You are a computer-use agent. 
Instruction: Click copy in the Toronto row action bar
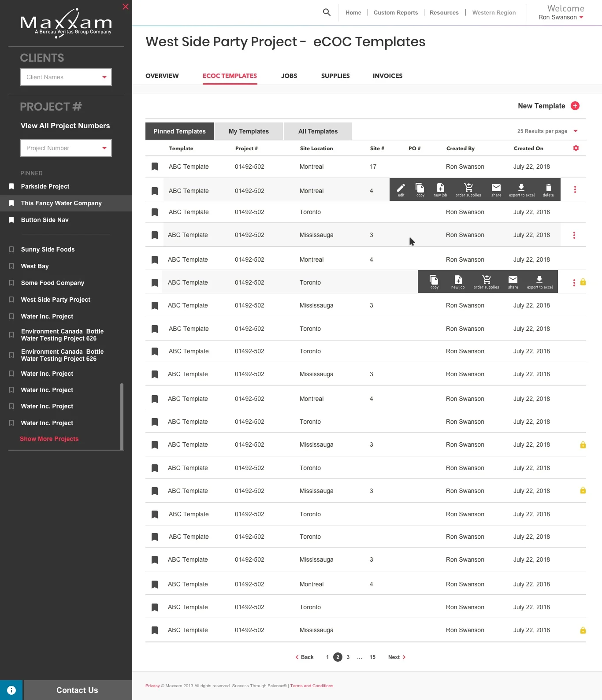tap(434, 281)
